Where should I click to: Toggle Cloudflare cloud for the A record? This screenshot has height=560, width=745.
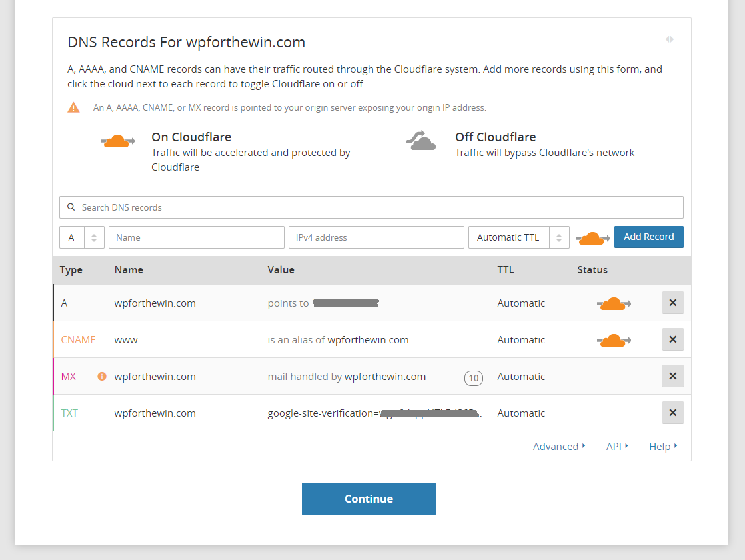[613, 303]
